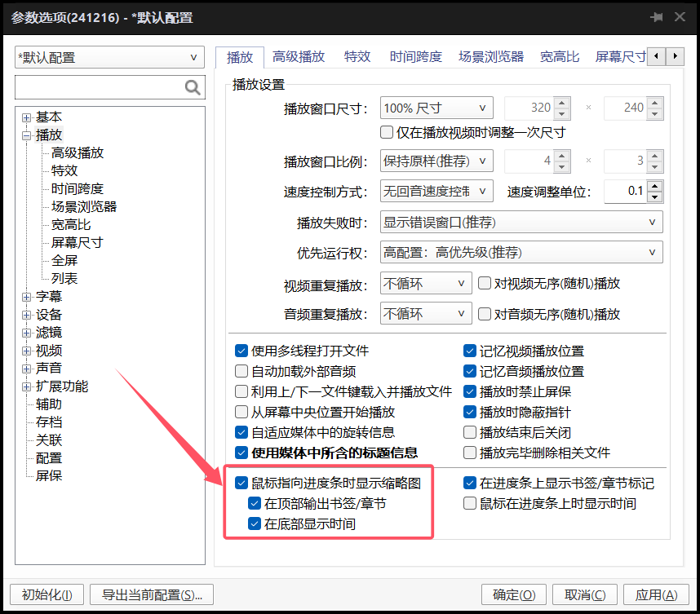Expand the 声音 tree node
Viewport: 700px width, 614px height.
pyautogui.click(x=26, y=369)
